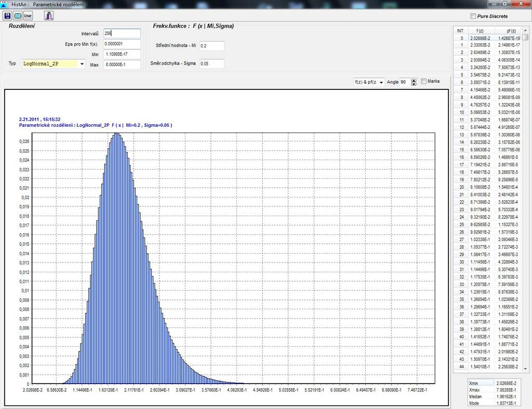This screenshot has width=532, height=409.
Task: Decrease Angle with the down spinner arrow
Action: pyautogui.click(x=414, y=84)
